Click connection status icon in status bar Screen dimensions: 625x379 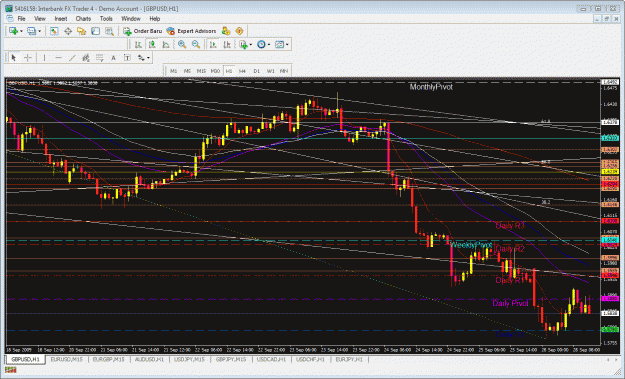(x=10, y=371)
